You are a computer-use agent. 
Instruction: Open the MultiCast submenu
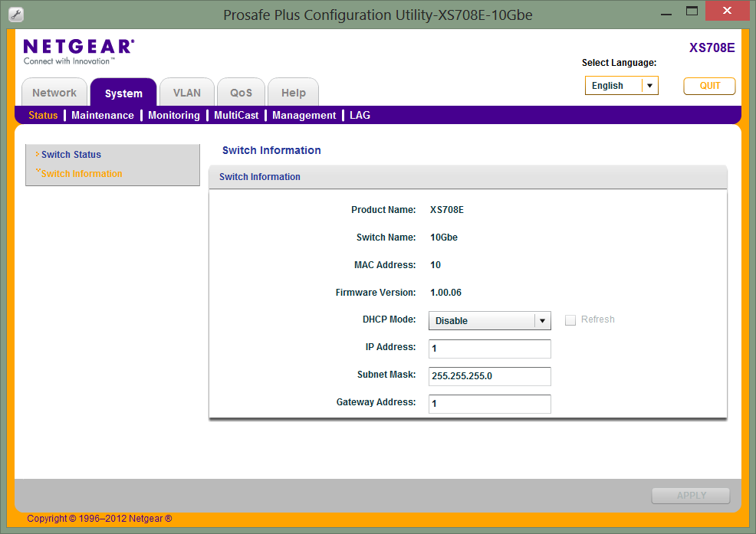[236, 115]
